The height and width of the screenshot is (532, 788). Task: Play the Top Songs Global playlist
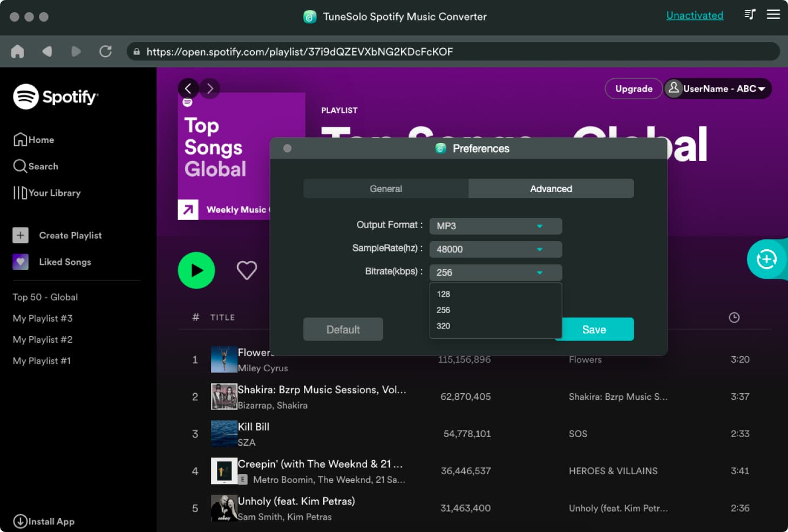(x=196, y=270)
